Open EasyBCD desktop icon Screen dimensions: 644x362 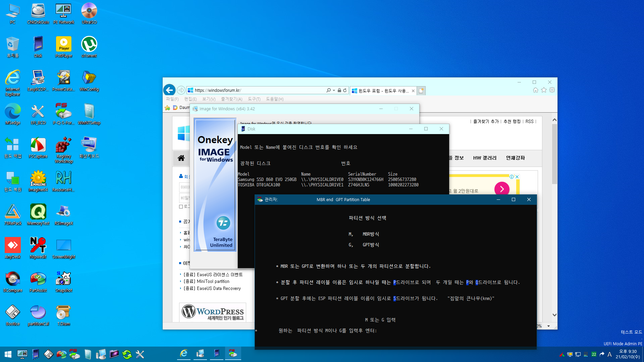(38, 80)
